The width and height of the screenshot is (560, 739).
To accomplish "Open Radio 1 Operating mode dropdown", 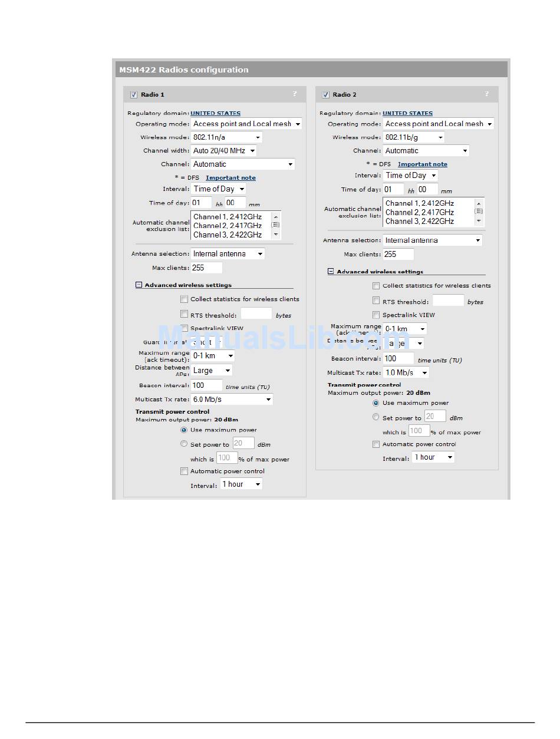I will coord(246,124).
